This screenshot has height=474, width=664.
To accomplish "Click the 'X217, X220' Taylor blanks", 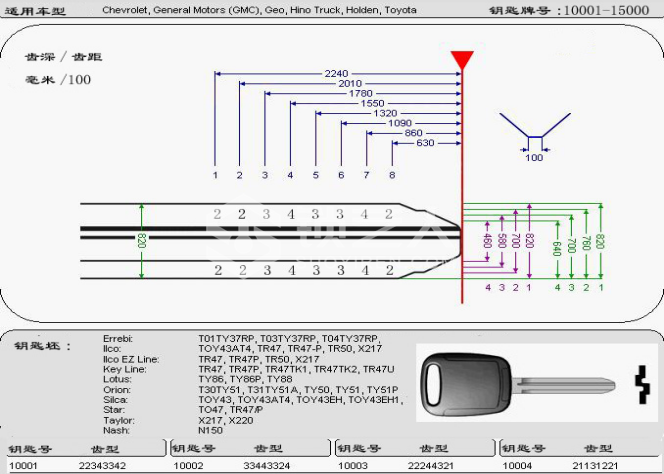I will coord(226,421).
